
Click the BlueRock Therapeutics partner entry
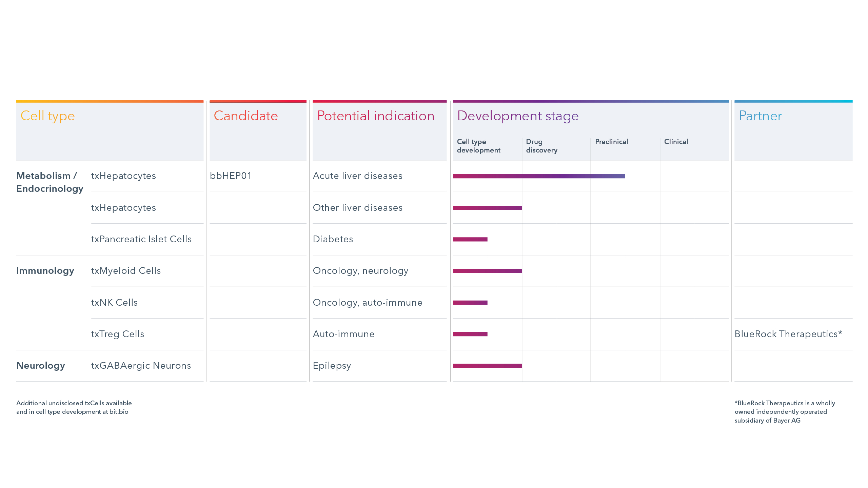[788, 334]
